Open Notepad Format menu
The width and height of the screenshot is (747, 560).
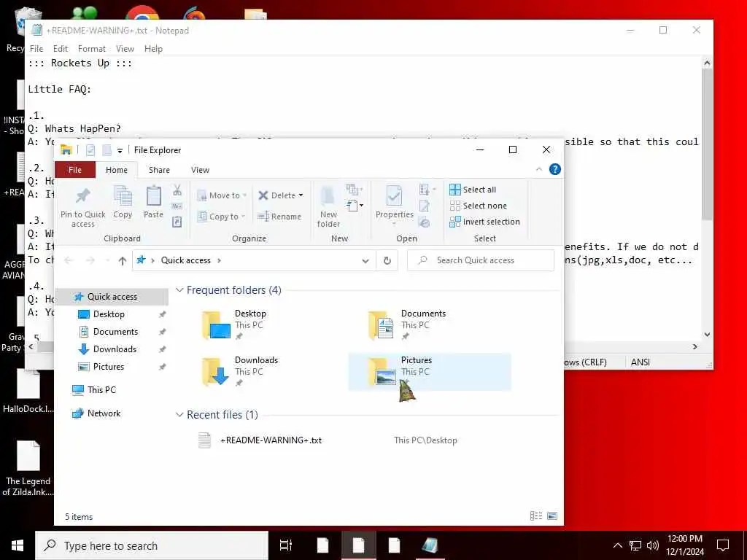92,49
